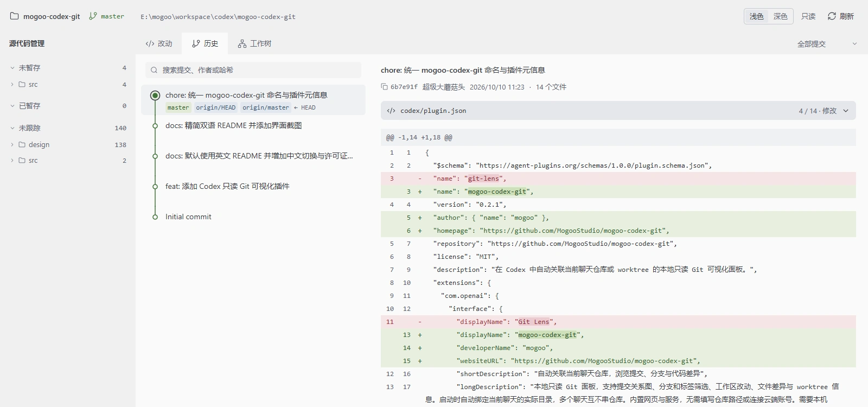
Task: Click the repository path E:\mogoo\workspace\codex
Action: click(x=218, y=17)
